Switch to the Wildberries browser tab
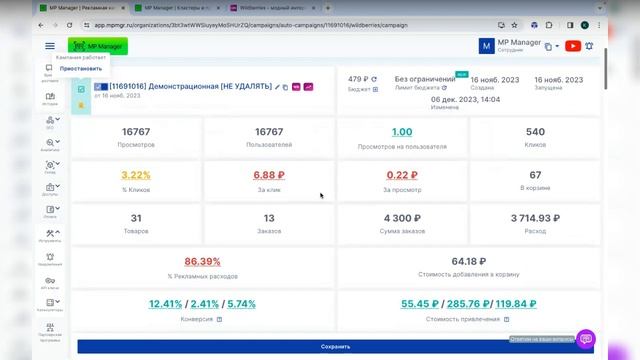The height and width of the screenshot is (360, 640). 272,8
